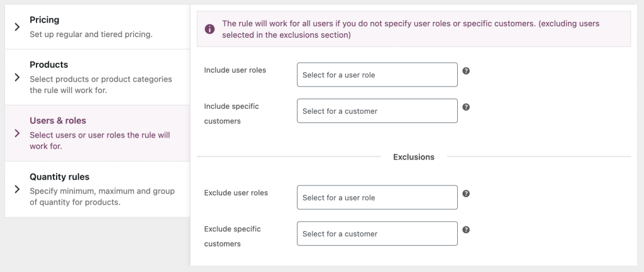This screenshot has width=644, height=272.
Task: Click the info icon in the notice banner
Action: coord(209,29)
